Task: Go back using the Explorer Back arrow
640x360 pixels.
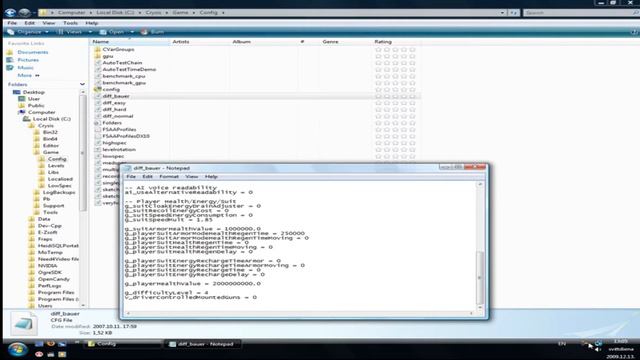Action: pyautogui.click(x=10, y=13)
